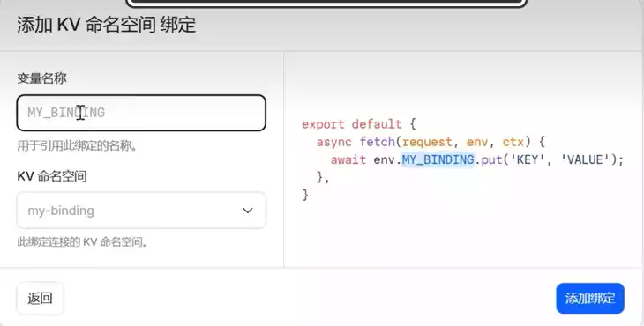
Task: Click the 用于引用此绑定的名称 hint text
Action: click(x=78, y=145)
